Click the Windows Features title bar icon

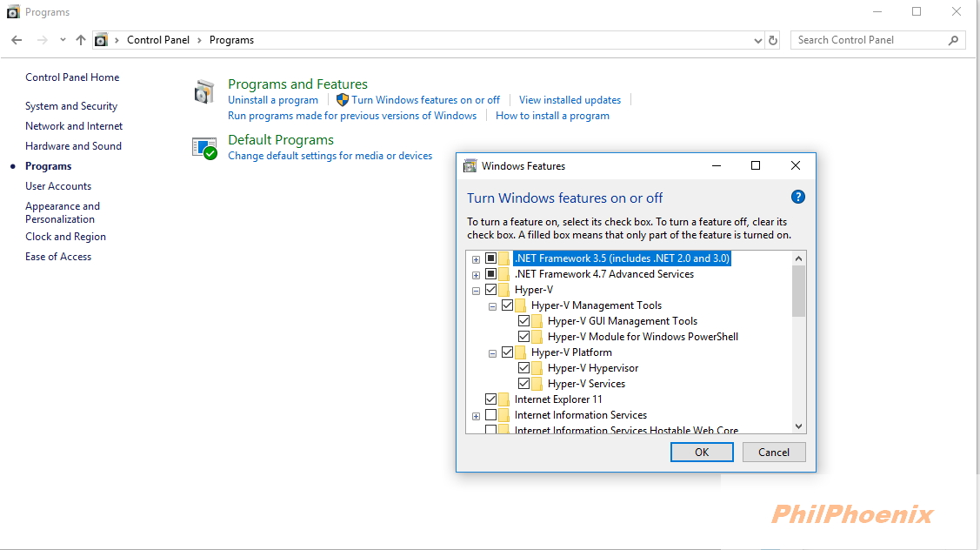click(x=470, y=166)
